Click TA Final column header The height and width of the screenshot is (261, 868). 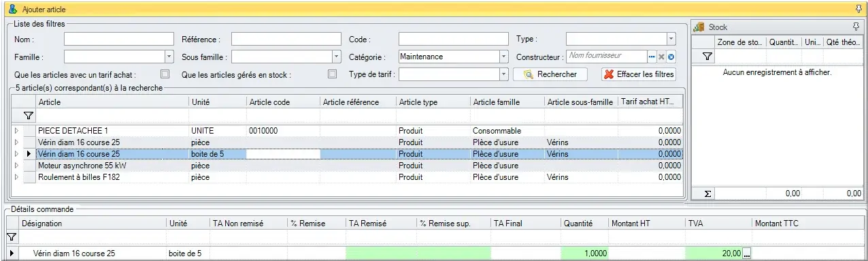[526, 224]
